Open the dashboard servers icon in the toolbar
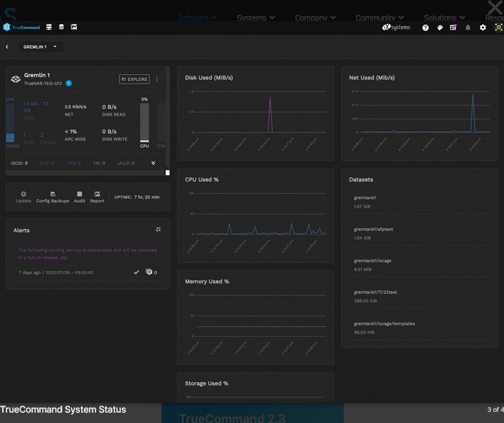The height and width of the screenshot is (423, 504). pyautogui.click(x=49, y=27)
